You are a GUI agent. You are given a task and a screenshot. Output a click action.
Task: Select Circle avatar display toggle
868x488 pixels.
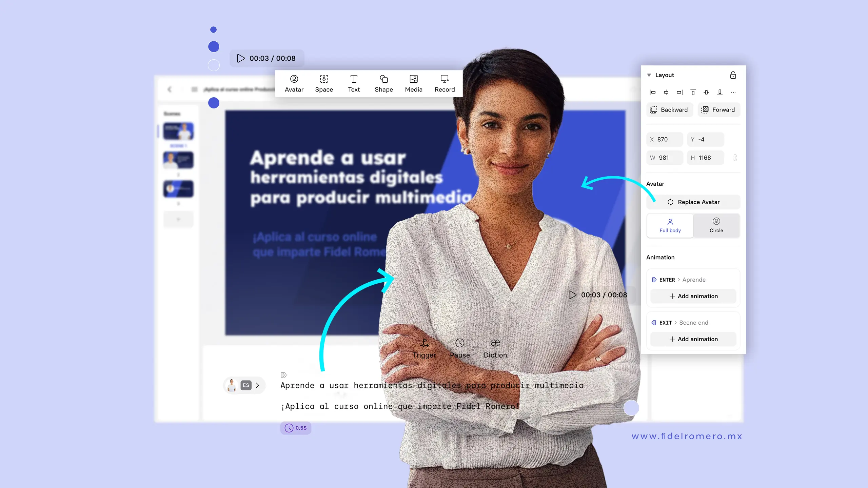click(x=716, y=225)
